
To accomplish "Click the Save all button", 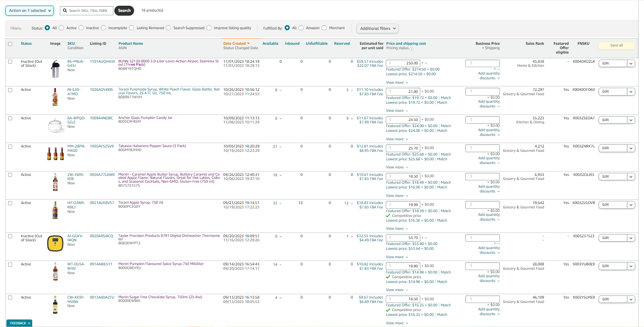I will [x=616, y=45].
